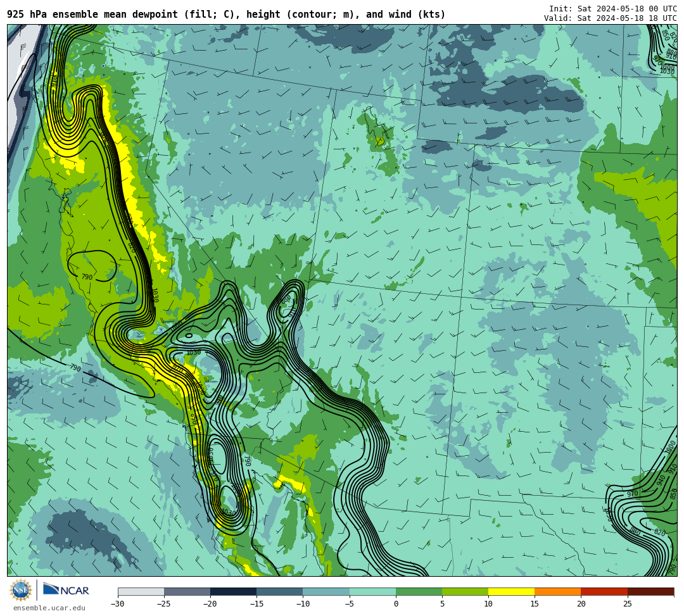Click the 25 colorbar tick label

click(627, 604)
